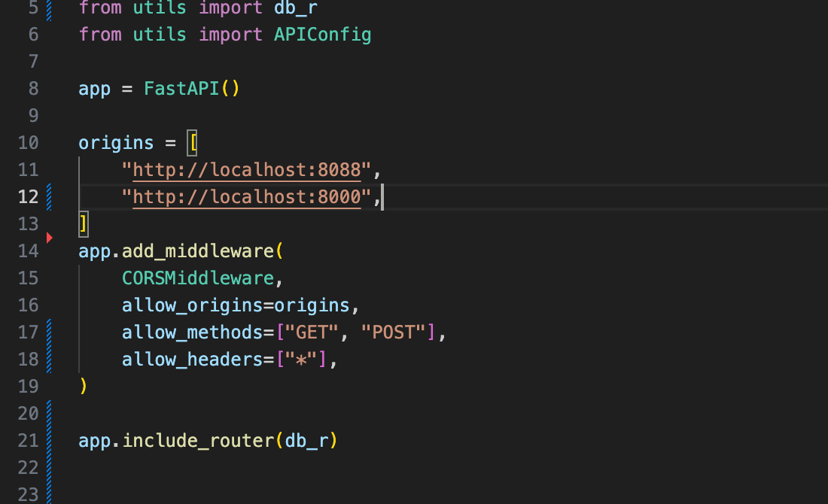Click line number 6 in gutter
The image size is (828, 504).
click(33, 35)
